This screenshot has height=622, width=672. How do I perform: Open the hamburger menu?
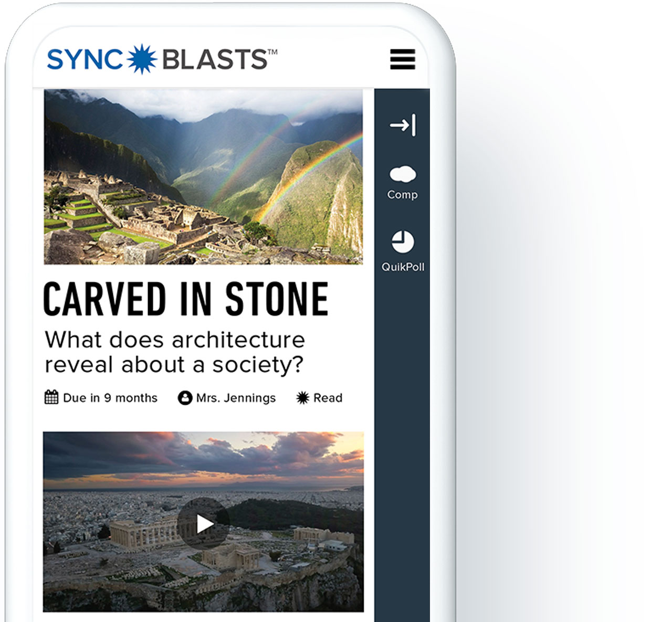(403, 59)
